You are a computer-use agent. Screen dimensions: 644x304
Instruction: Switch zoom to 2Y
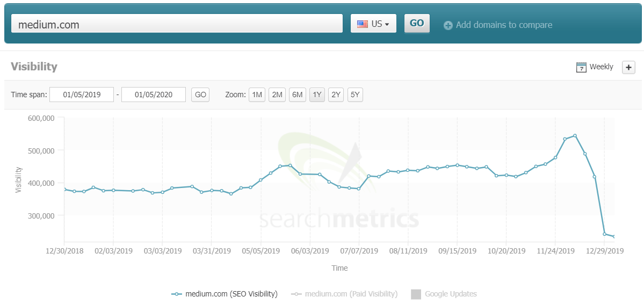[336, 95]
